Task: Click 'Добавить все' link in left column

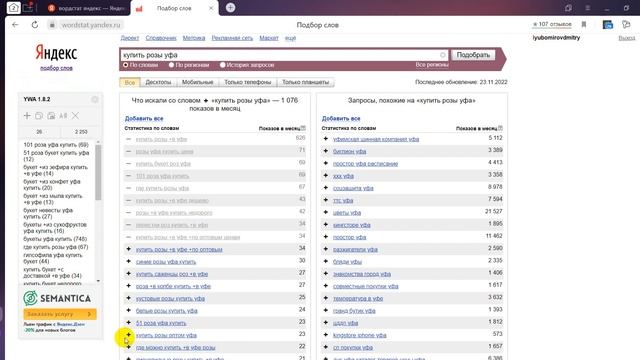Action: coord(144,118)
